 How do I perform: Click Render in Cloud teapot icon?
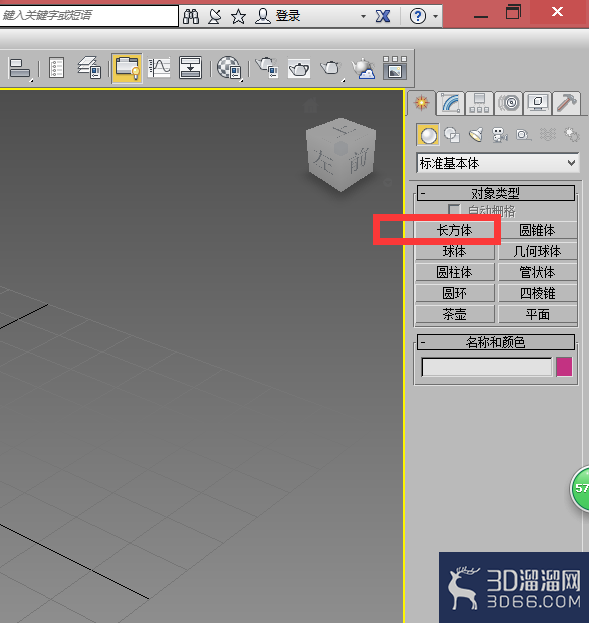coord(363,68)
